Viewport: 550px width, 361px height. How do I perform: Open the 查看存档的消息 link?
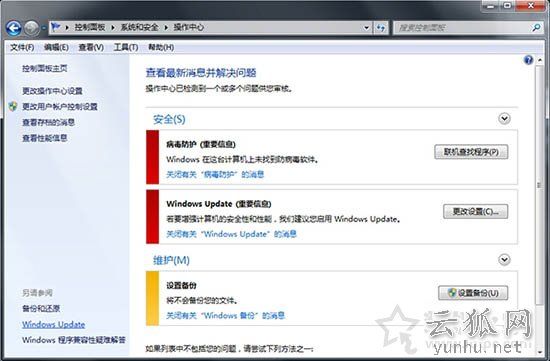click(48, 122)
